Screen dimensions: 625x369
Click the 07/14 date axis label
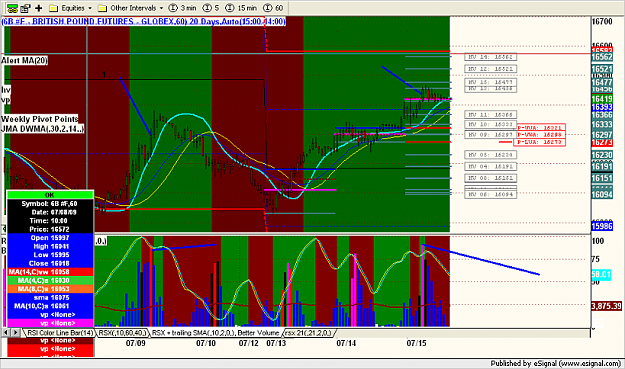(x=346, y=343)
